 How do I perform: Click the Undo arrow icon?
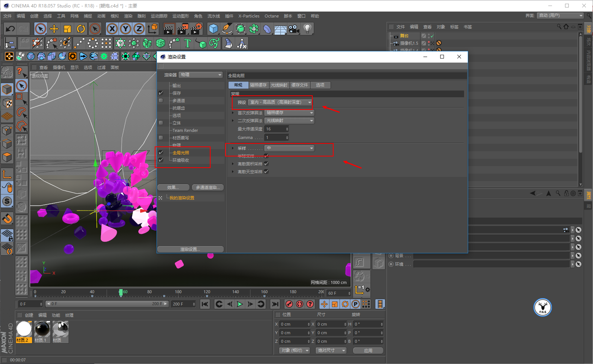pos(10,29)
